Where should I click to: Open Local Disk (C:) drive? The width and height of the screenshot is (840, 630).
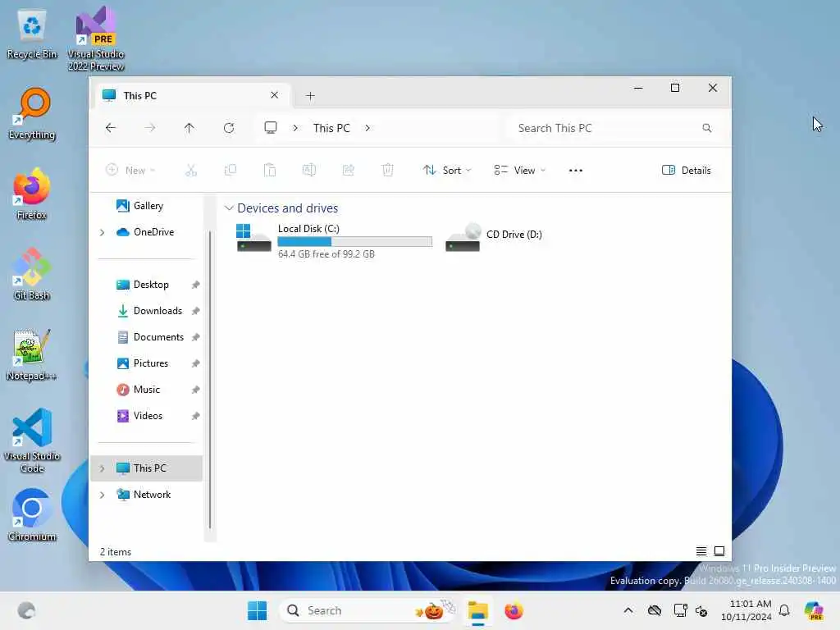point(333,240)
